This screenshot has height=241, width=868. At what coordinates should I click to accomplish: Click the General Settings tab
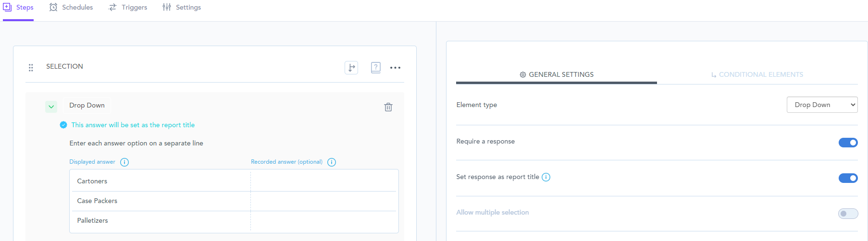[x=557, y=74]
